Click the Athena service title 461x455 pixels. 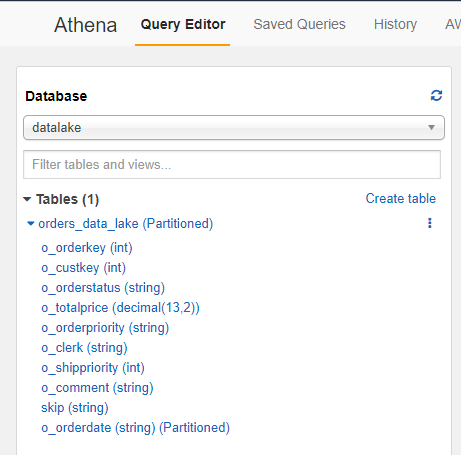pyautogui.click(x=85, y=25)
